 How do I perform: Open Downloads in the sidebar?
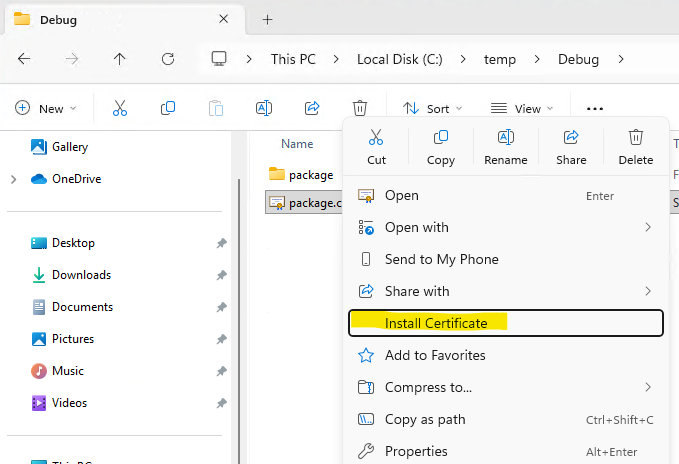[81, 275]
